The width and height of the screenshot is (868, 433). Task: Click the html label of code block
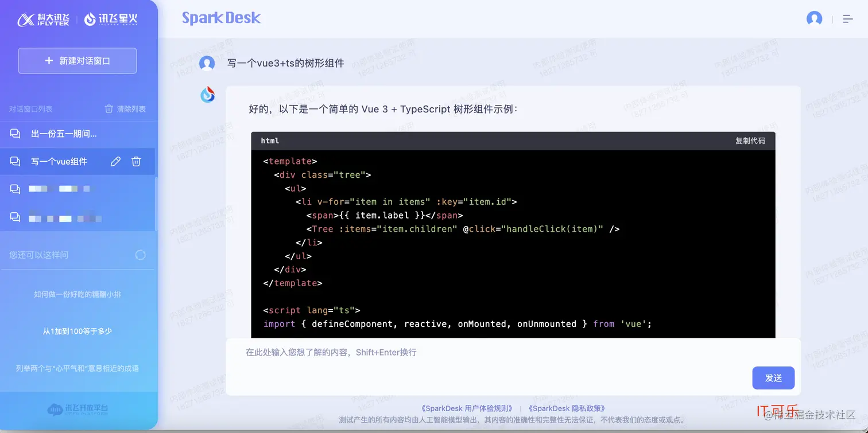[x=270, y=141]
